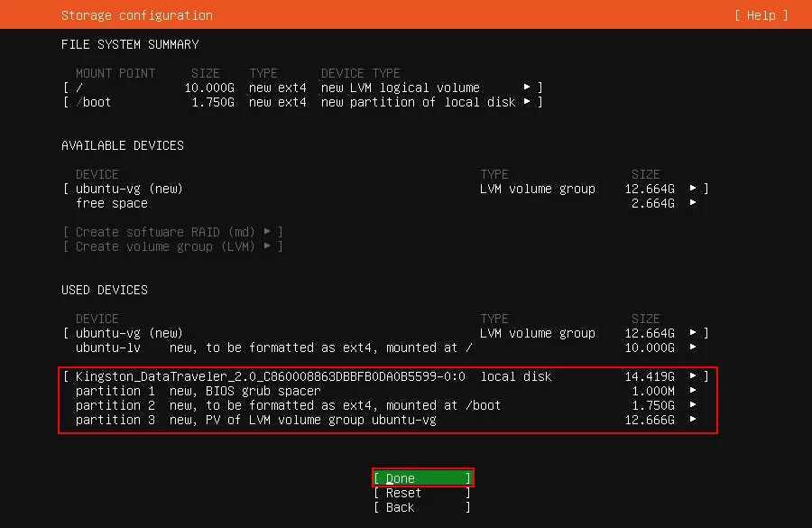Open the Help menu in header
This screenshot has height=528, width=812.
point(761,15)
